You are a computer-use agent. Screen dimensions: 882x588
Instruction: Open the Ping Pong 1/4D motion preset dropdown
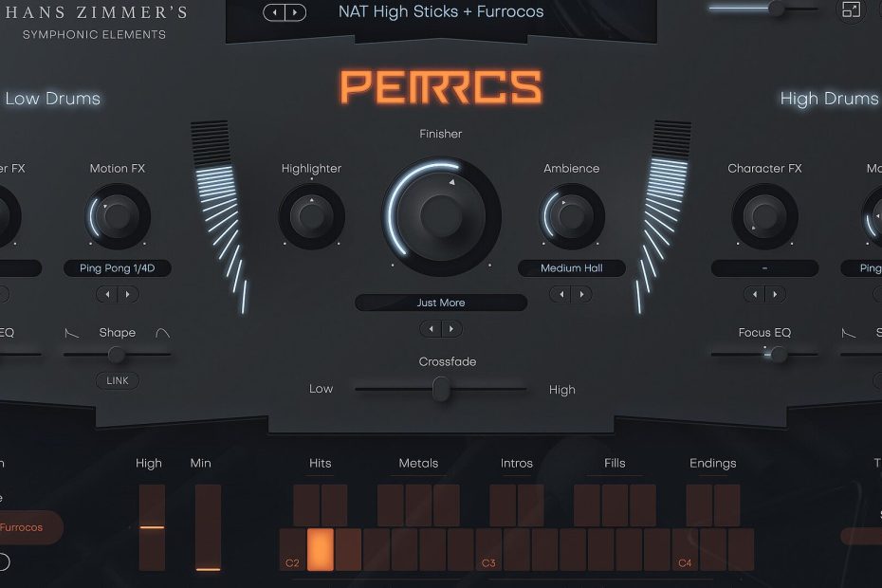click(x=118, y=268)
